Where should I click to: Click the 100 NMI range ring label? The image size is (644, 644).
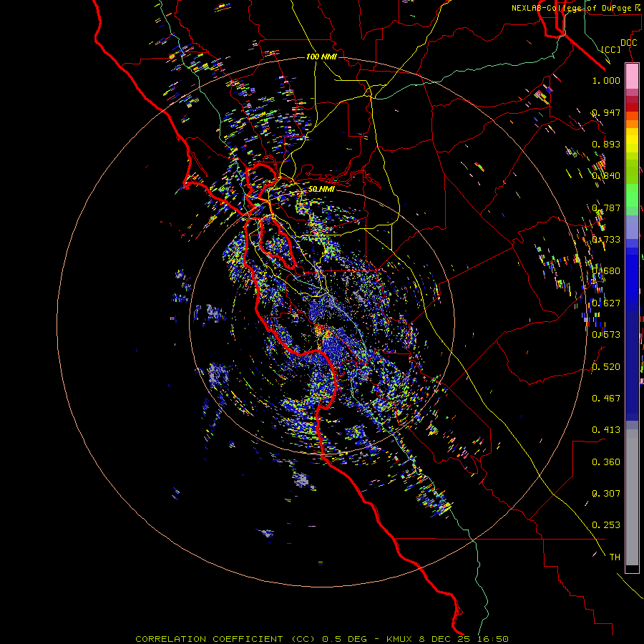[x=321, y=57]
